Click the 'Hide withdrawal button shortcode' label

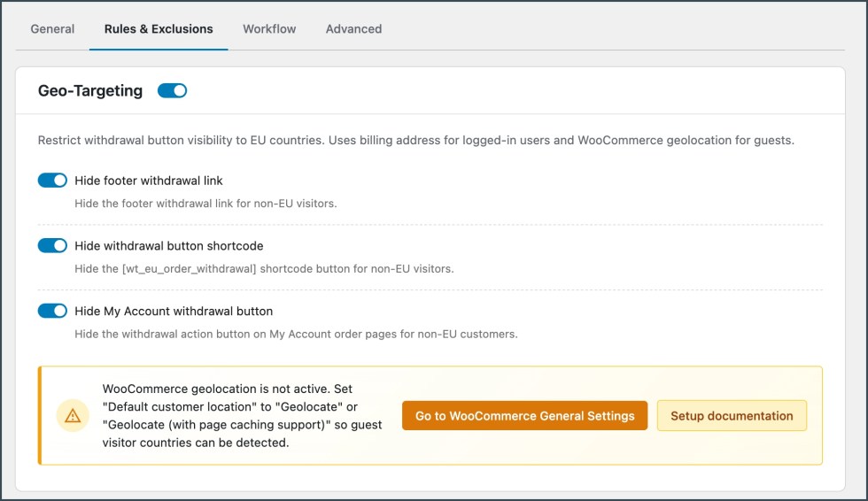click(169, 245)
